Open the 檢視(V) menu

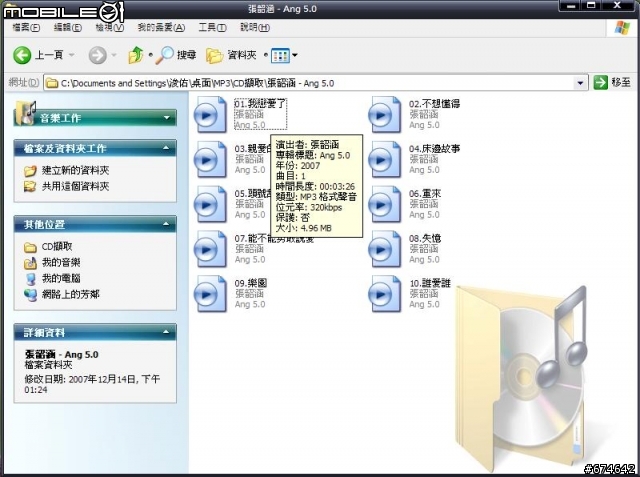tap(110, 27)
